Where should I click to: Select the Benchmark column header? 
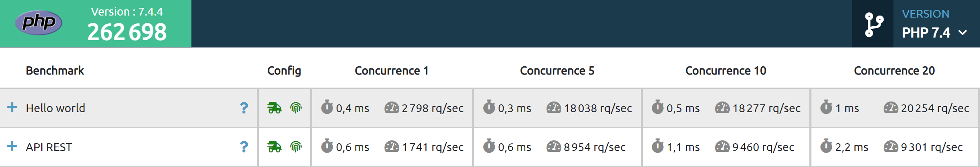pos(55,71)
